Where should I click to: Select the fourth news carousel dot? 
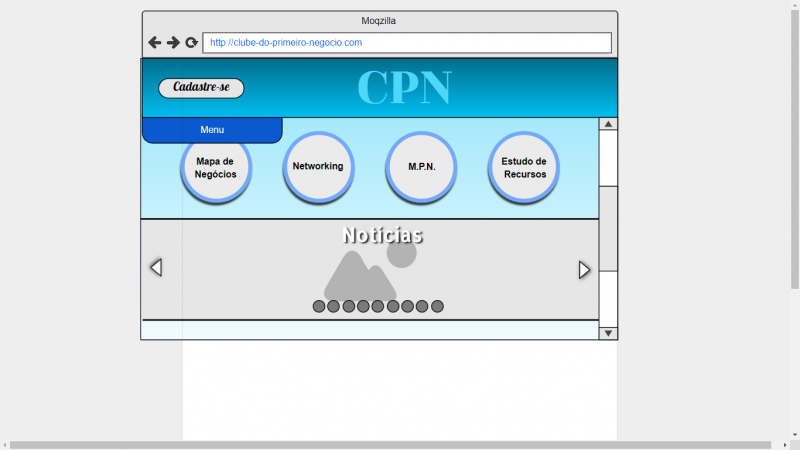[x=363, y=306]
